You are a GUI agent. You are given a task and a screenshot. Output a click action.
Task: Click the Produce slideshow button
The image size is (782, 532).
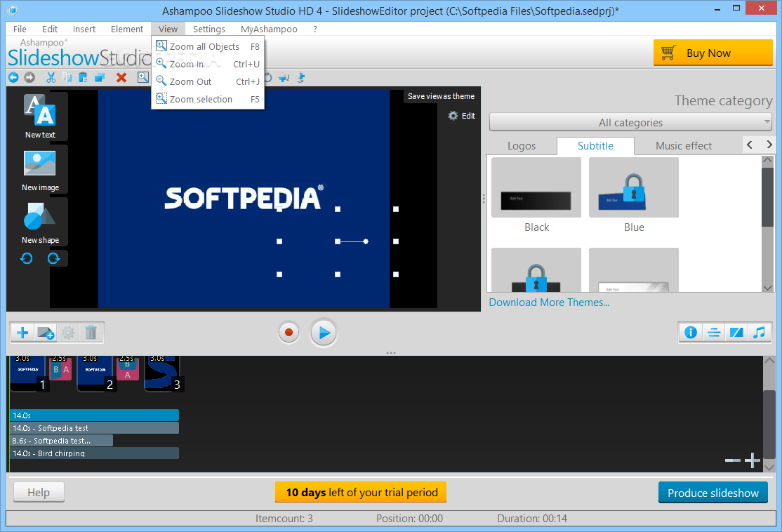pyautogui.click(x=713, y=493)
